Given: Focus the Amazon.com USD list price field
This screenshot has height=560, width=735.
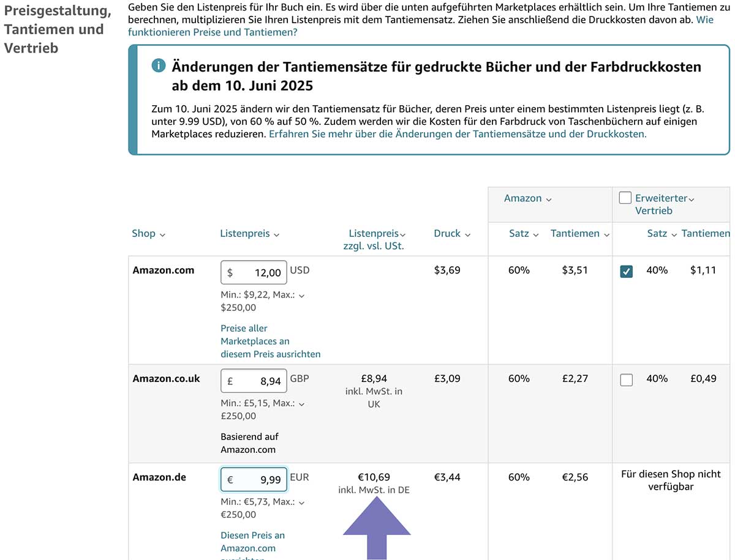Looking at the screenshot, I should (x=254, y=272).
